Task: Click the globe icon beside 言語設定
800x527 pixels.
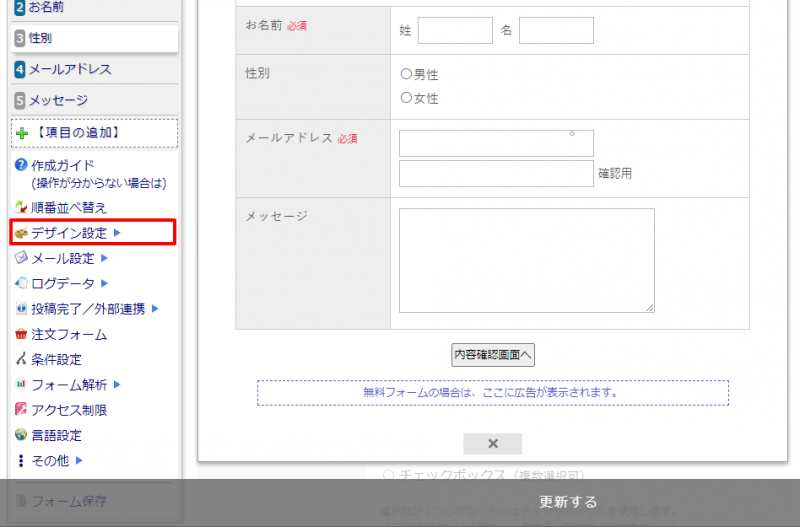Action: click(21, 435)
